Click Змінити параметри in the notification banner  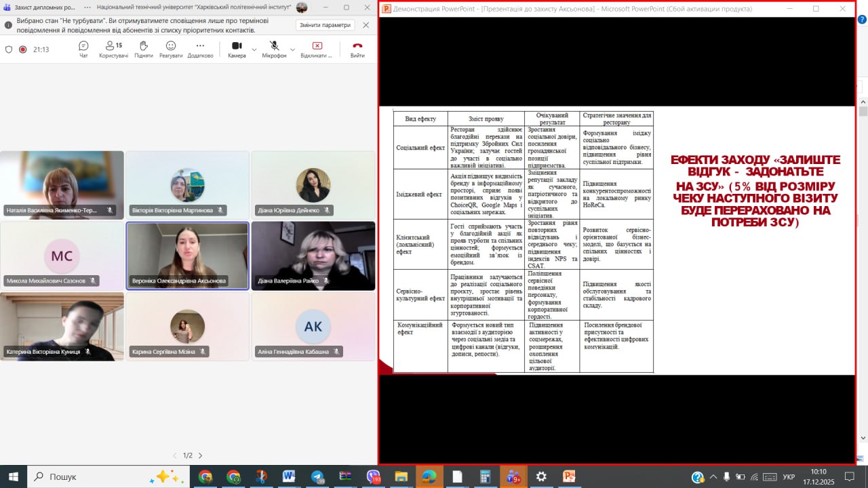click(x=325, y=25)
